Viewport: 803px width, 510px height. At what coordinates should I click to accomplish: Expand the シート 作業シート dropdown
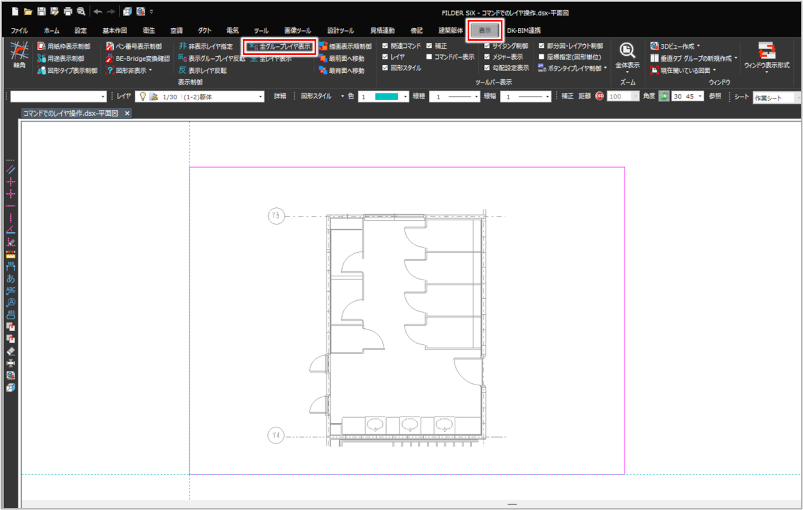[796, 97]
